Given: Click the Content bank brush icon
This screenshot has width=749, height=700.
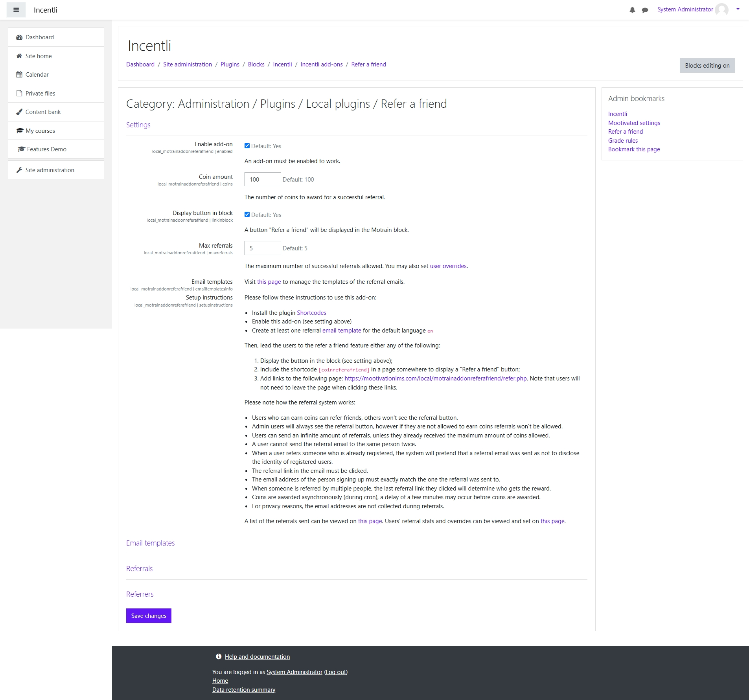Looking at the screenshot, I should point(19,112).
